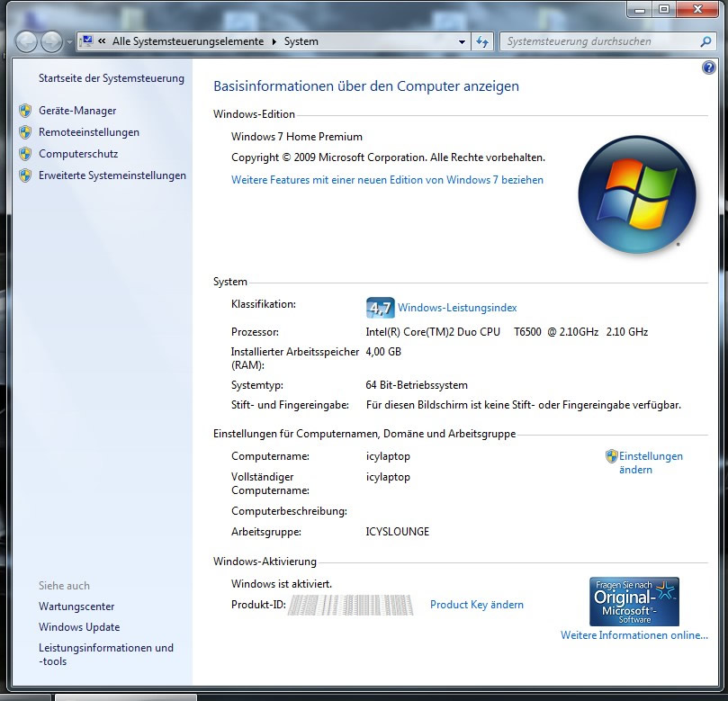This screenshot has height=701, width=728.
Task: Open Help via the question mark icon
Action: [708, 67]
